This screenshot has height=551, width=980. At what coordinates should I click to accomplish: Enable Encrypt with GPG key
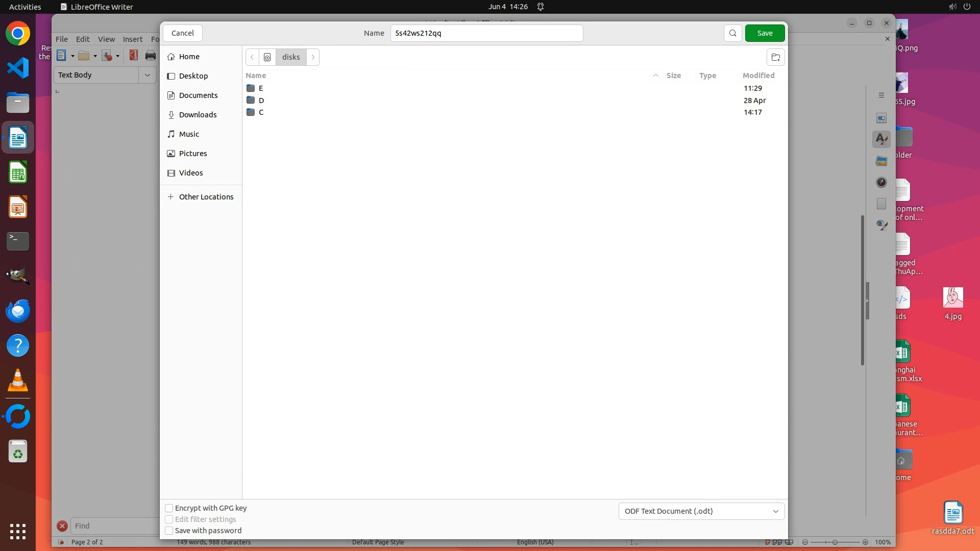pyautogui.click(x=169, y=508)
